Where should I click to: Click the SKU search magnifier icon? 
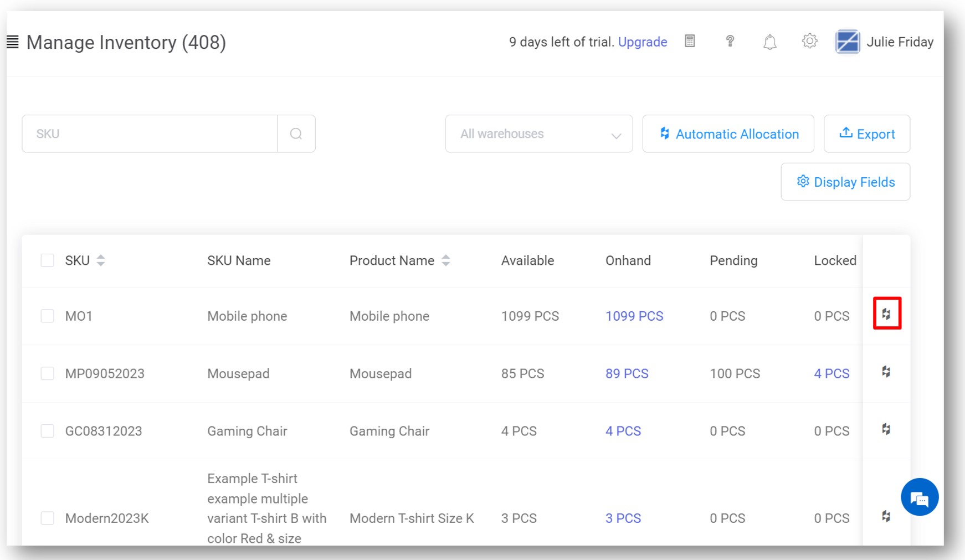pos(296,133)
